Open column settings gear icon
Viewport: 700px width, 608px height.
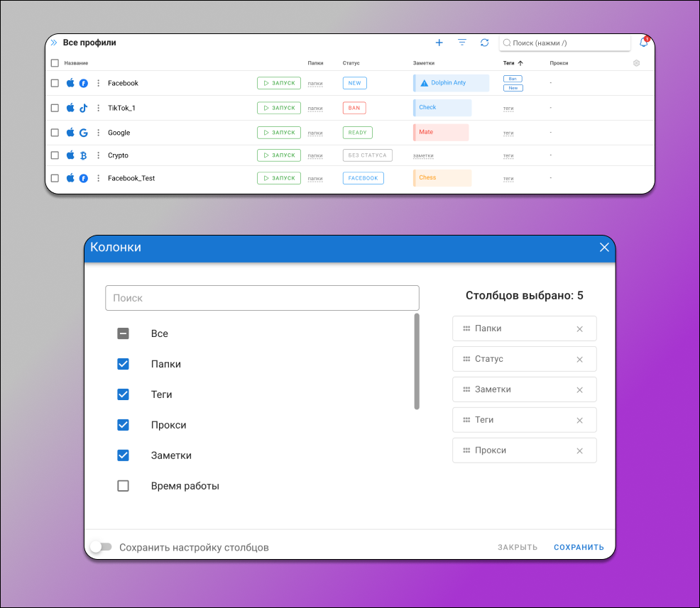pos(636,63)
